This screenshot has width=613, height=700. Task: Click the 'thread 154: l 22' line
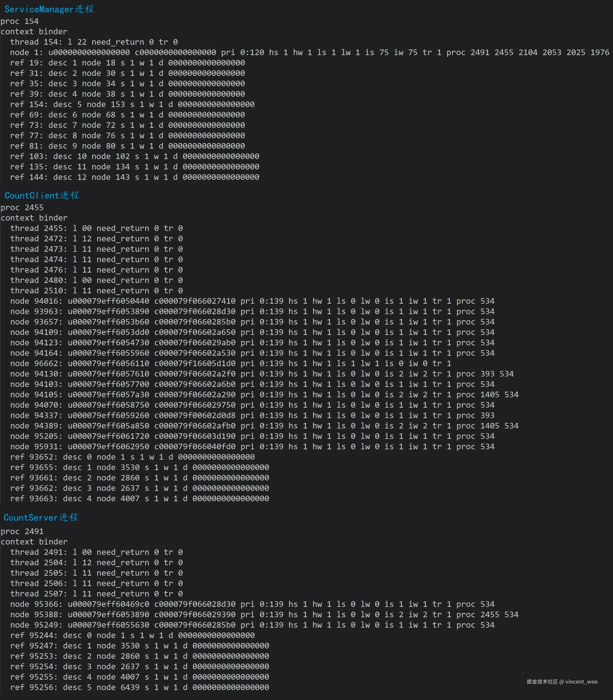(94, 42)
